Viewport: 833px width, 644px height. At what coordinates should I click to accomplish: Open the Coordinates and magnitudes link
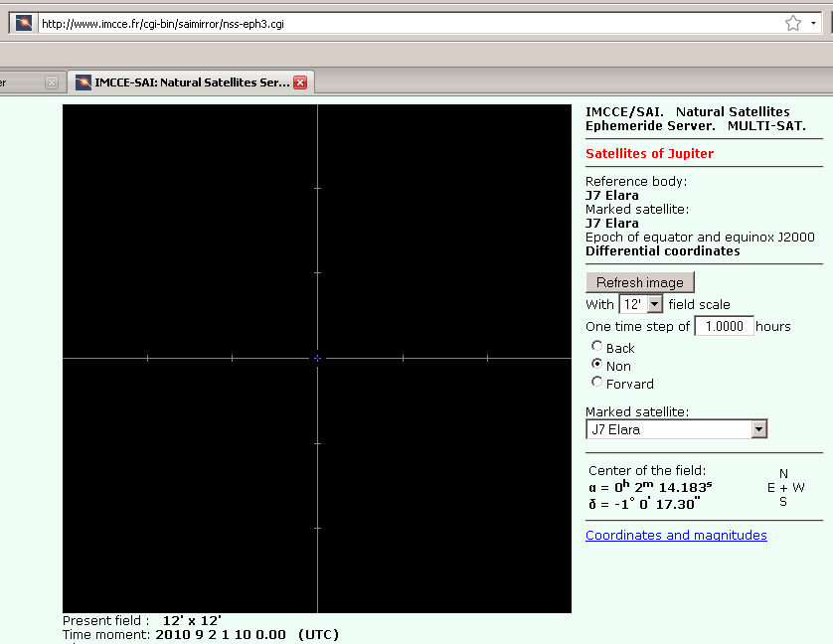[676, 535]
